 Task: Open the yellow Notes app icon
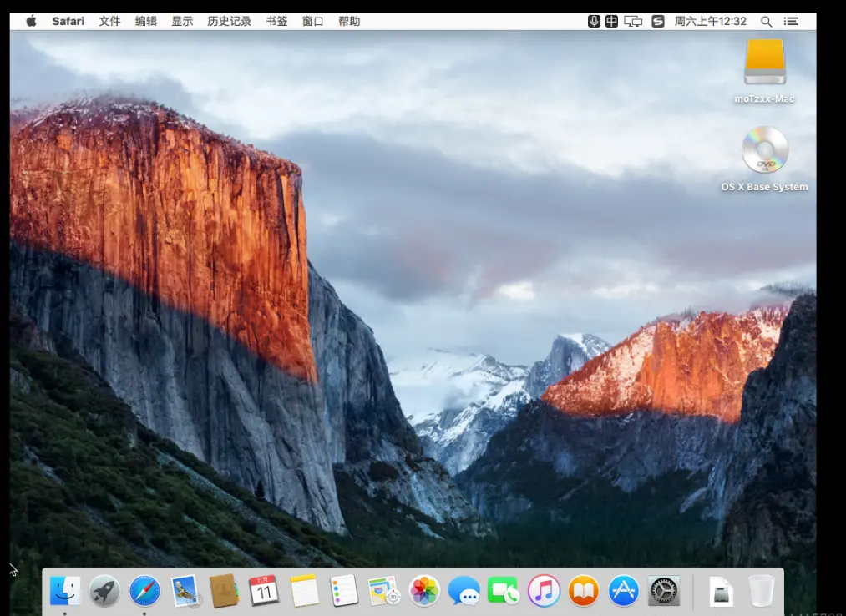(304, 591)
